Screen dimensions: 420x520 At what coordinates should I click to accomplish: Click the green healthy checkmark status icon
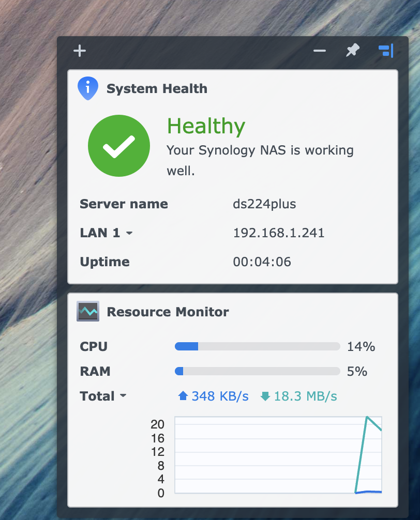pos(119,146)
